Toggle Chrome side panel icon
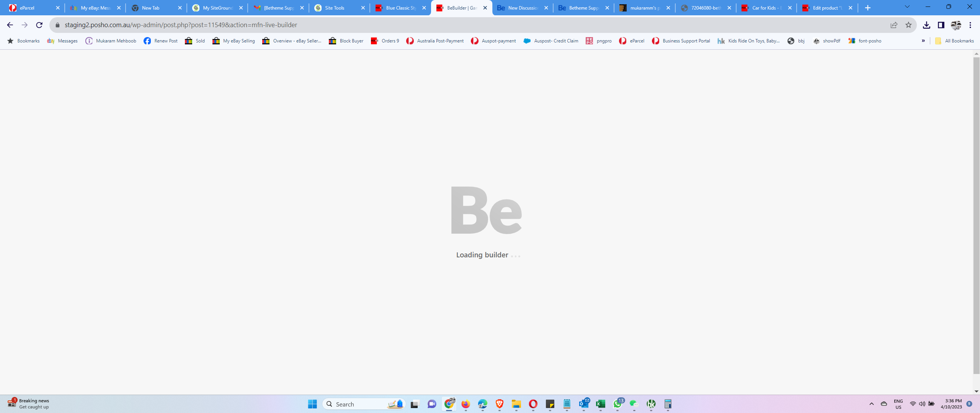This screenshot has width=980, height=413. pos(941,25)
